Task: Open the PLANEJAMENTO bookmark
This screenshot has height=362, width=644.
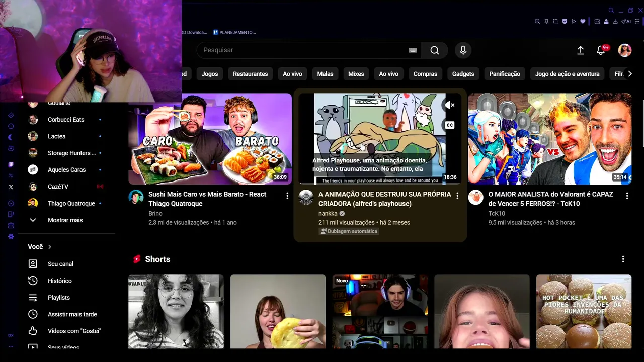Action: (234, 32)
